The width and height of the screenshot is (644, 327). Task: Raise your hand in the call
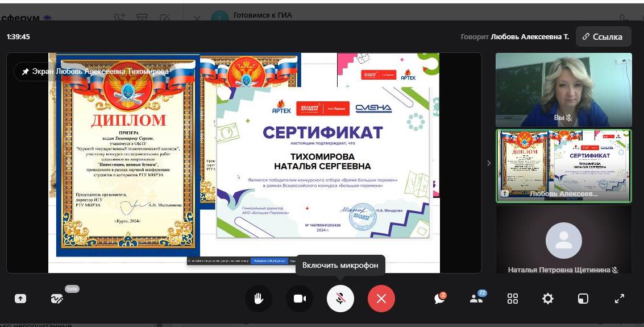click(x=259, y=299)
